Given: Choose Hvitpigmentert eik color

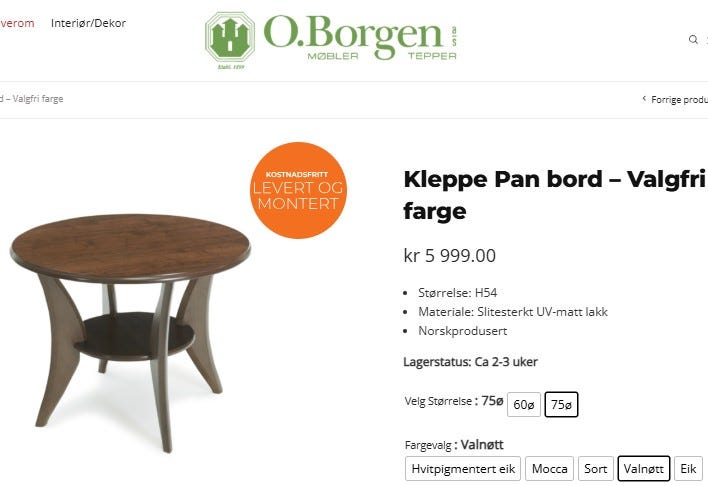Looking at the screenshot, I should [x=463, y=468].
